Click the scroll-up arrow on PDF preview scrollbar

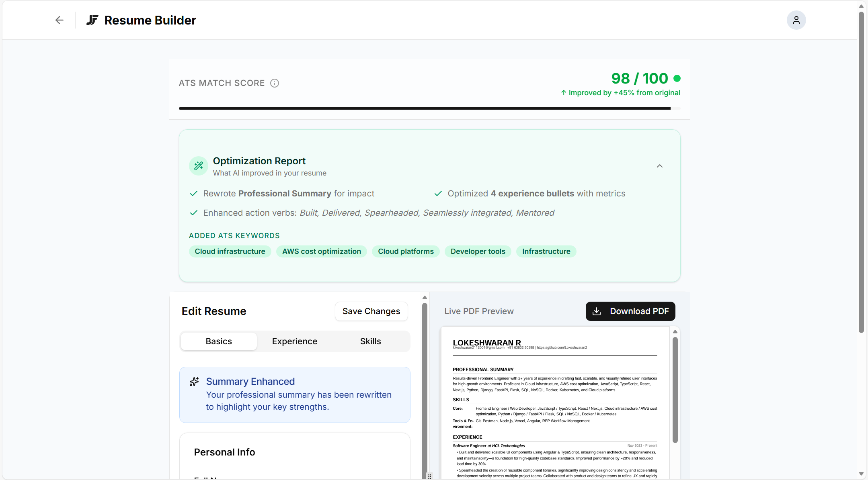pyautogui.click(x=675, y=331)
